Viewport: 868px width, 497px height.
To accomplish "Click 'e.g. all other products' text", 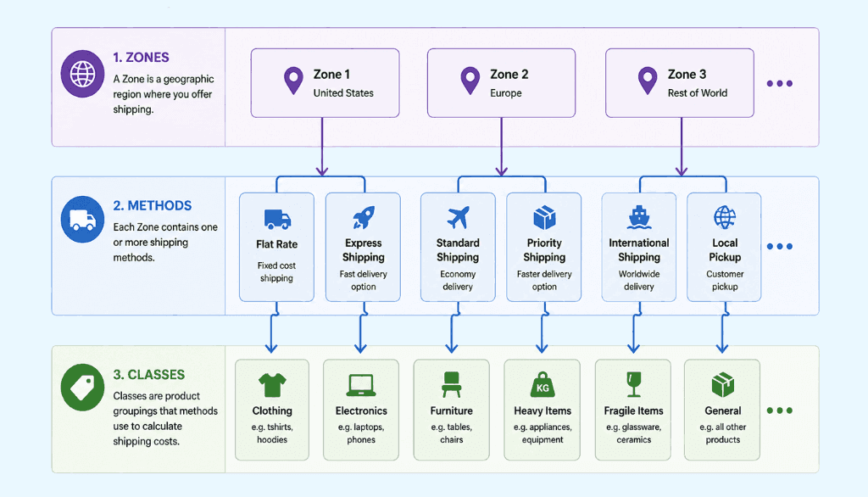I will [723, 433].
